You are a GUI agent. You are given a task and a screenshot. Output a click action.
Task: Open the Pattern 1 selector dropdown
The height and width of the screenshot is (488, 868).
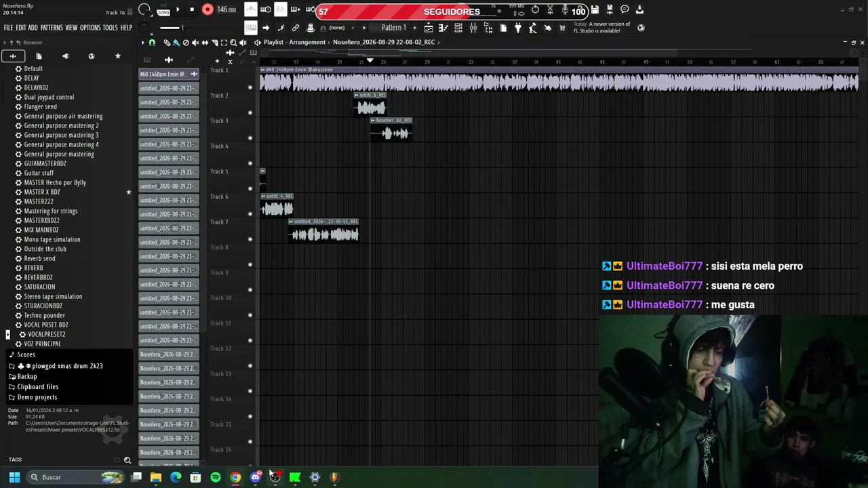(394, 28)
